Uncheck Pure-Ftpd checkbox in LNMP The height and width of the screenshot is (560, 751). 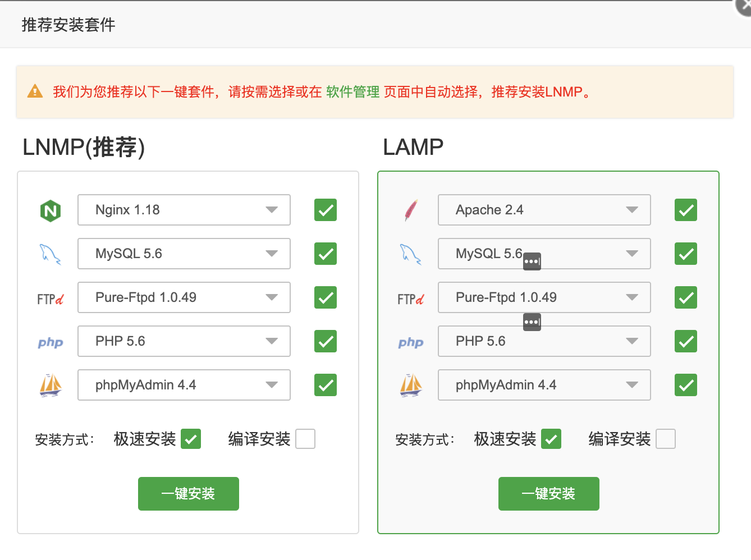tap(326, 297)
